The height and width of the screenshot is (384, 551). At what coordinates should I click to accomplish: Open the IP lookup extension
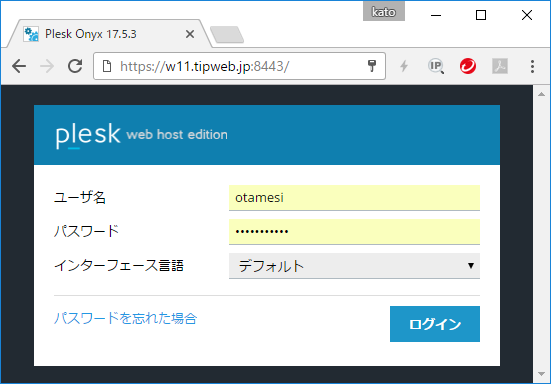[x=436, y=66]
